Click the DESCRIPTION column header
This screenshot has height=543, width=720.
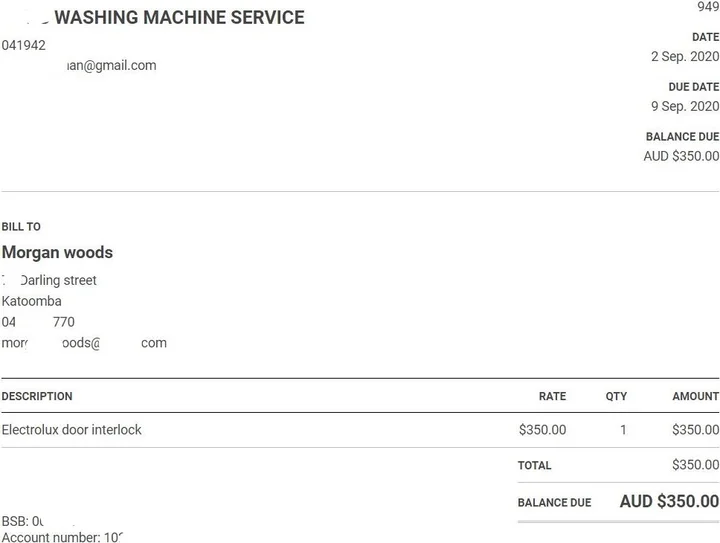[x=37, y=396]
